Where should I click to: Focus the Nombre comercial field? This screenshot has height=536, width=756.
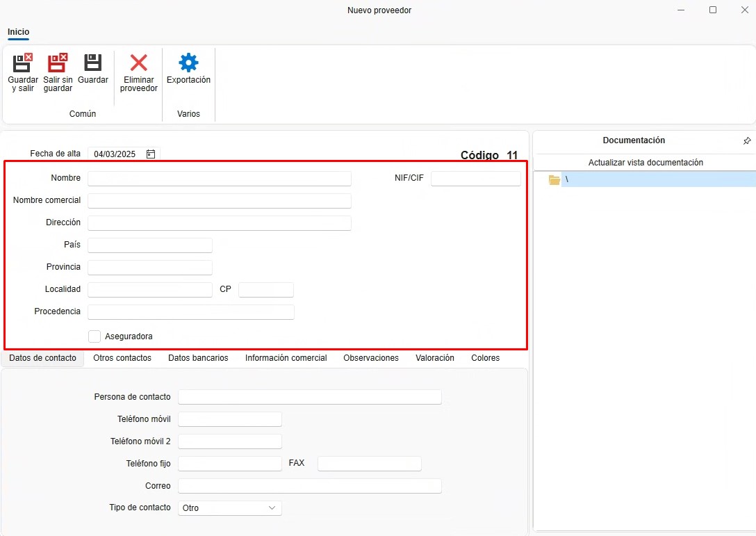[220, 201]
